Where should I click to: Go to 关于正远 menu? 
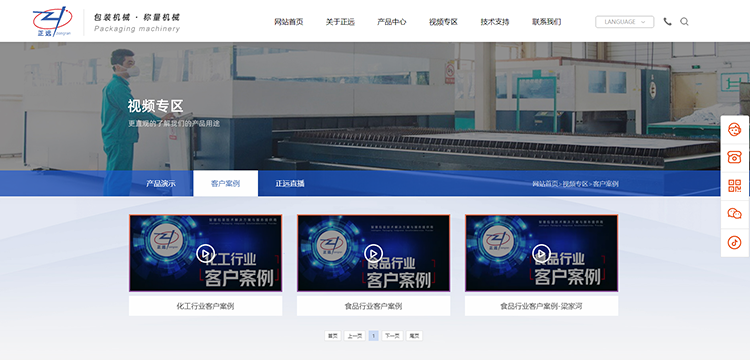click(340, 22)
